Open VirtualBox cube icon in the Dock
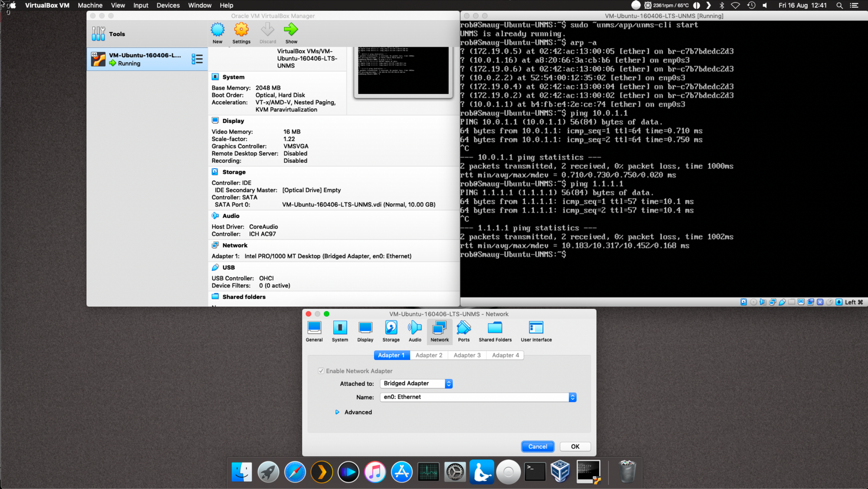868x489 pixels. click(560, 472)
